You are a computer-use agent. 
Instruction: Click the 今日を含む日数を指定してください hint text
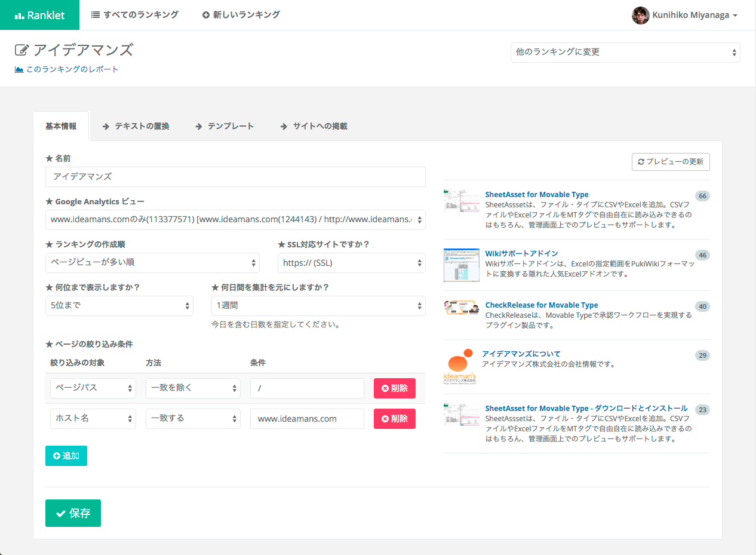[x=276, y=325]
